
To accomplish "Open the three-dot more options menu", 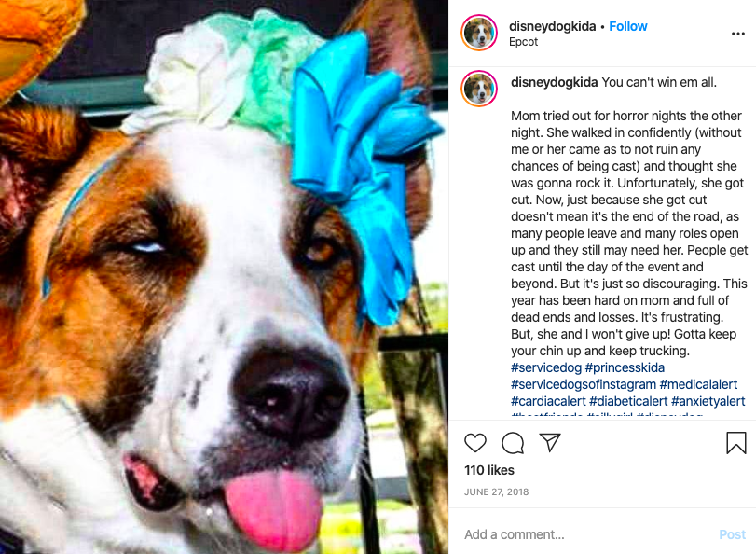I will click(737, 34).
